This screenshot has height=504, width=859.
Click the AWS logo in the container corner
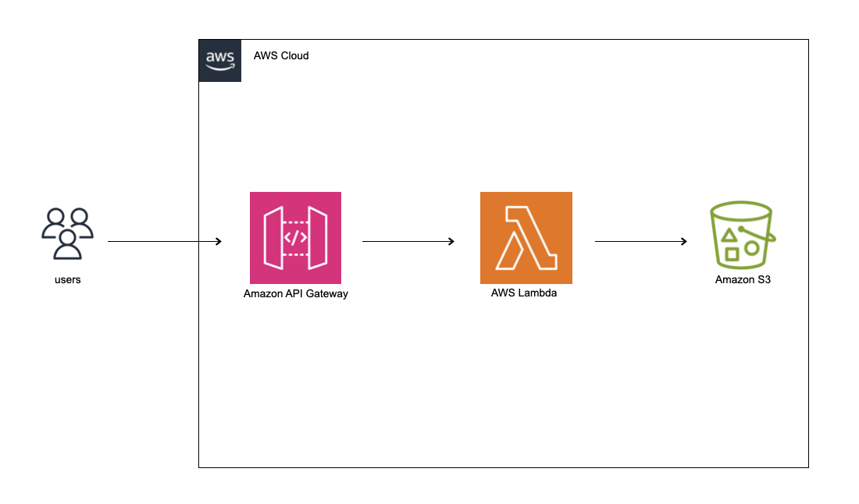[220, 61]
